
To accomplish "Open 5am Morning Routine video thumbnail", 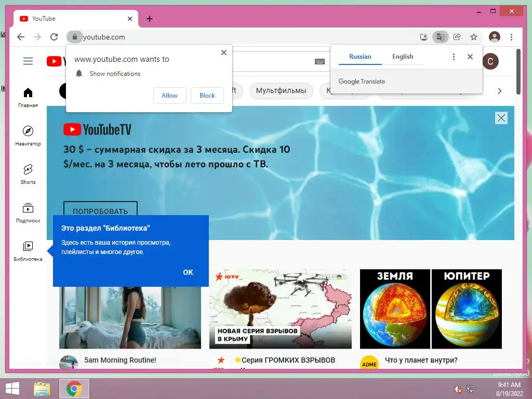I will 130,317.
